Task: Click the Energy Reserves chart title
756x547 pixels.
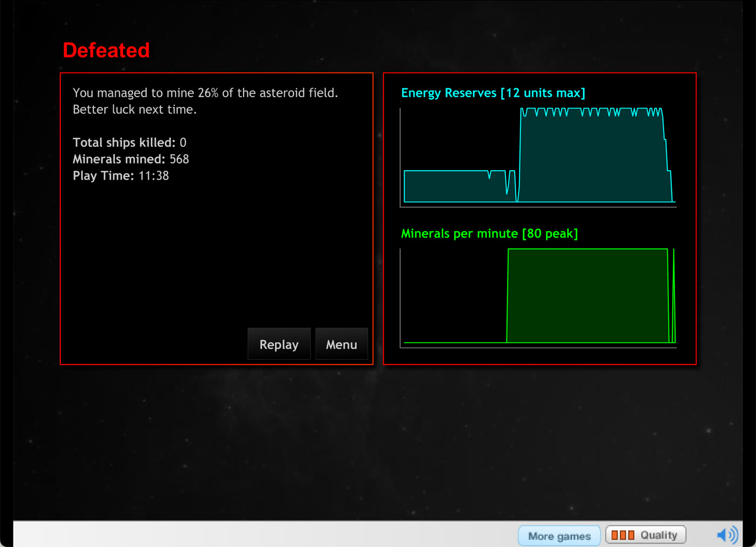Action: [x=493, y=93]
